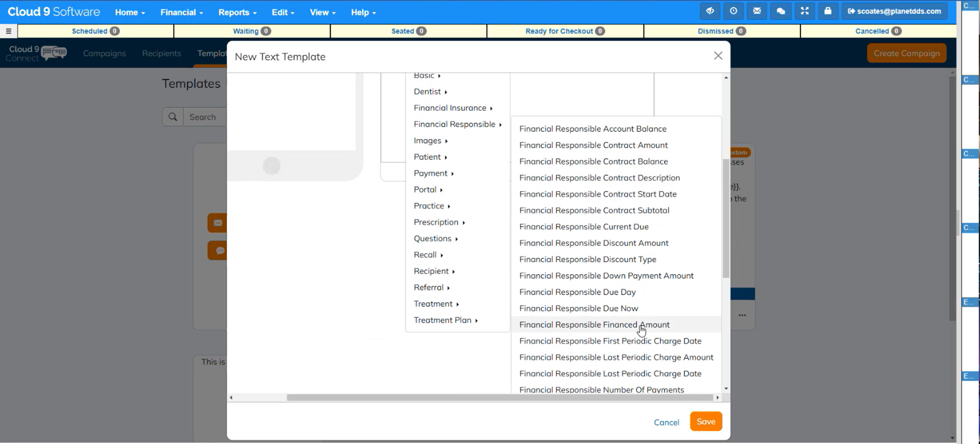Go to the Recipients tab

161,53
